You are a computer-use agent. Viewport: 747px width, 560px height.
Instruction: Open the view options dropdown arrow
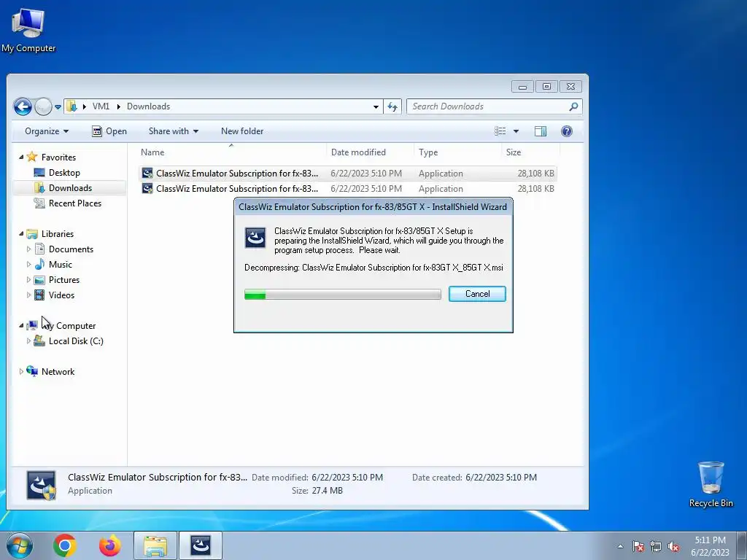(516, 131)
